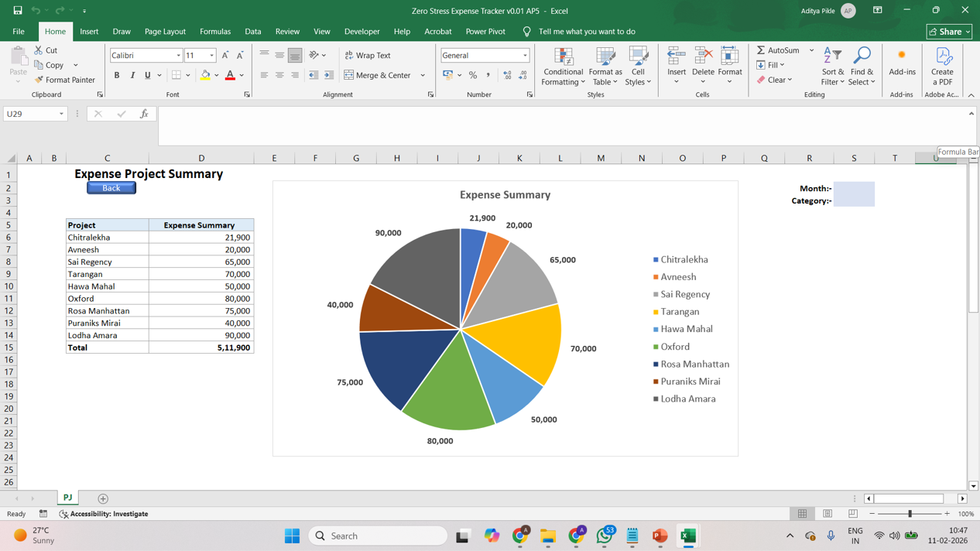Expand the font name Calibri dropdown
980x551 pixels.
178,56
